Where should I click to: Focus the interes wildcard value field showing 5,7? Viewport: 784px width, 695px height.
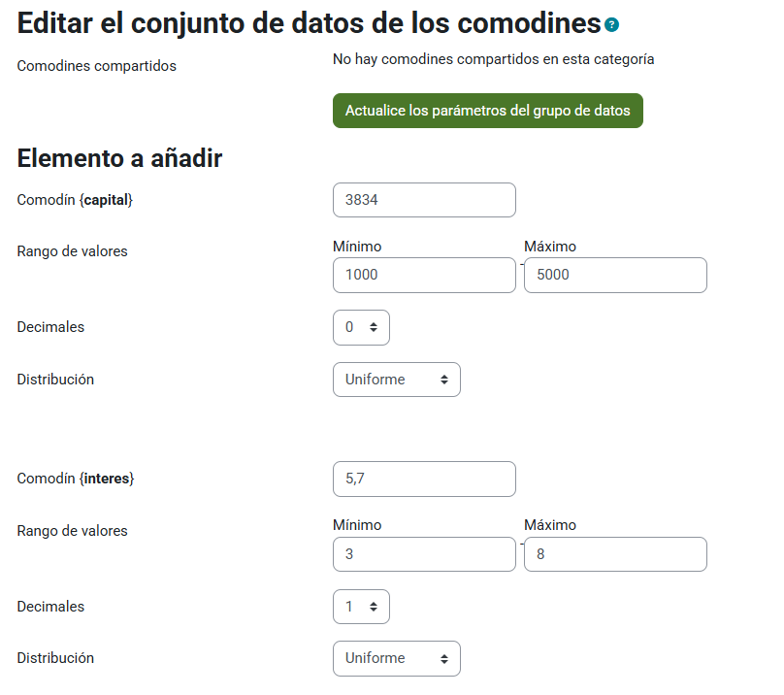424,479
